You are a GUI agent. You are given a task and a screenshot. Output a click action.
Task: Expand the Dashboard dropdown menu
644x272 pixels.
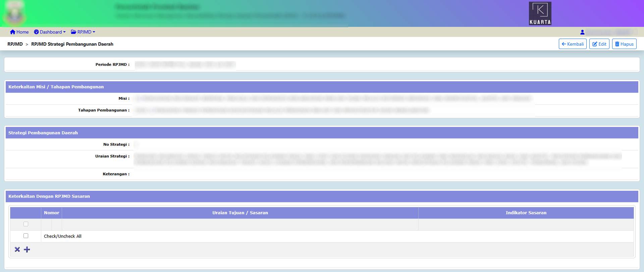(50, 32)
